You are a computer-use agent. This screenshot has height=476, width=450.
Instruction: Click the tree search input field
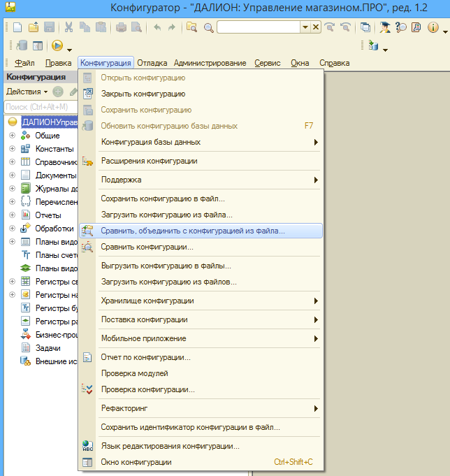(41, 107)
